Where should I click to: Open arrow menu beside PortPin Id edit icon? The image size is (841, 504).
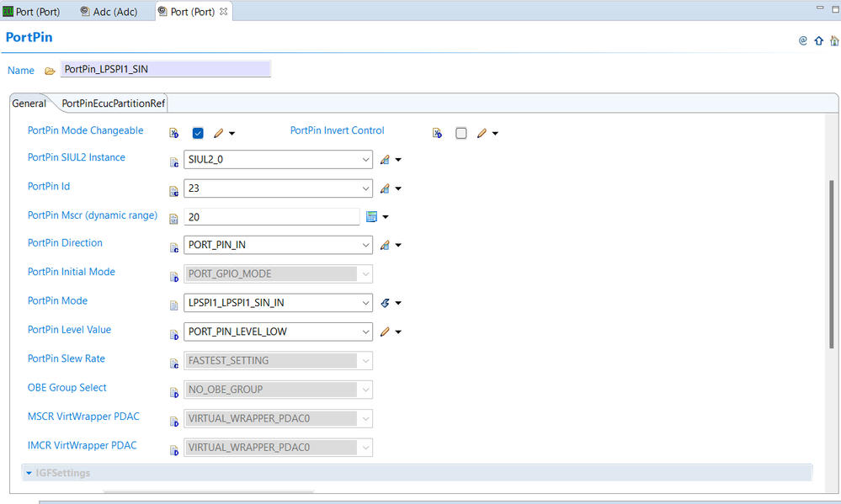pyautogui.click(x=398, y=188)
